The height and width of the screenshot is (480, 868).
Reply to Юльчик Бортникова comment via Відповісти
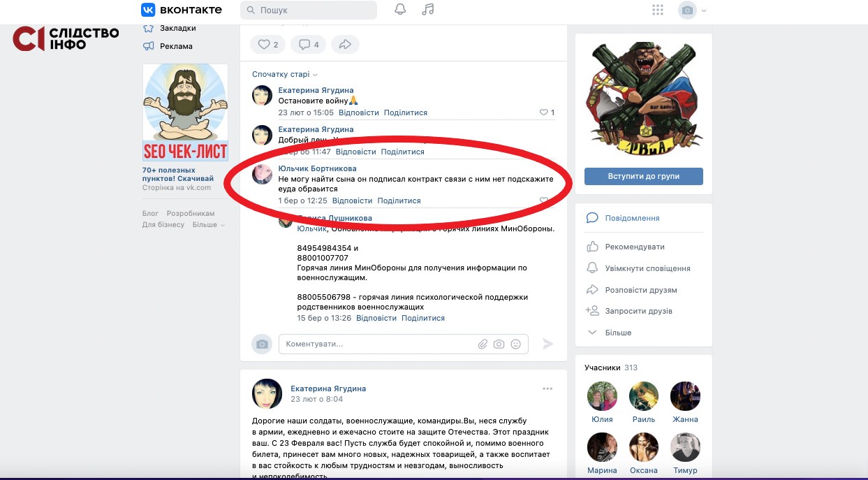[353, 201]
